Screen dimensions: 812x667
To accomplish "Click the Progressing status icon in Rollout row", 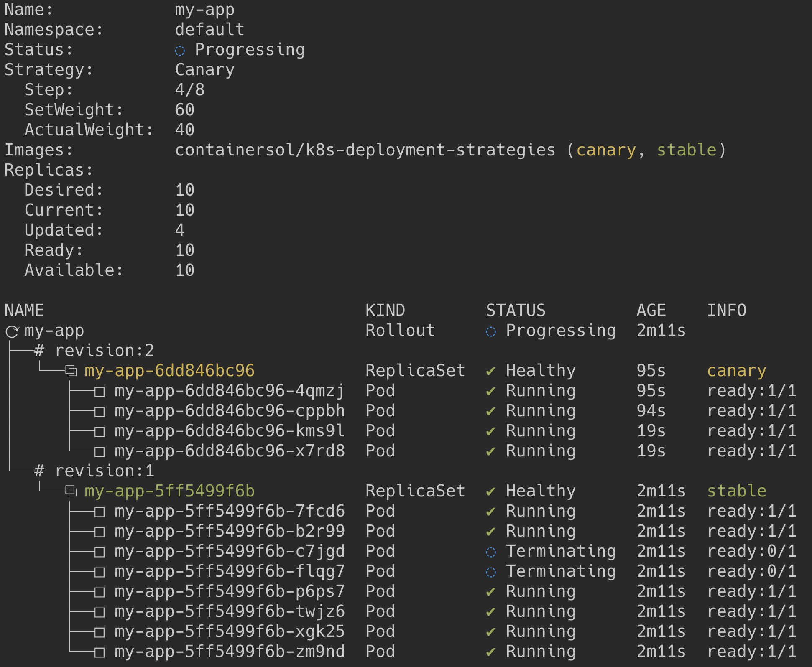I will click(491, 331).
